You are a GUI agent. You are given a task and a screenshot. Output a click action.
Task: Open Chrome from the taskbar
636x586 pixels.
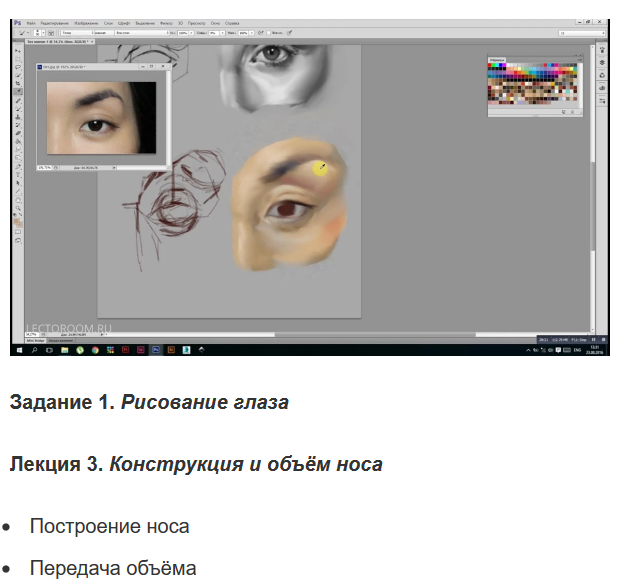pos(95,350)
